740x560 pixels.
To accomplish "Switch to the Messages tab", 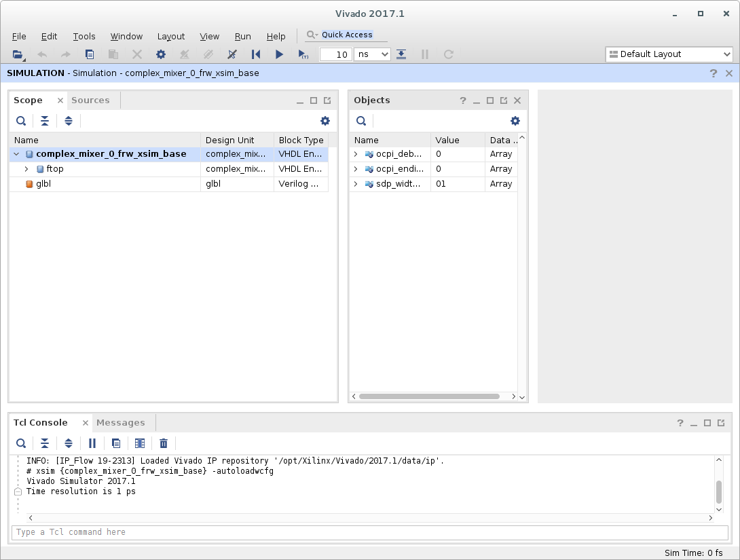I will 121,422.
